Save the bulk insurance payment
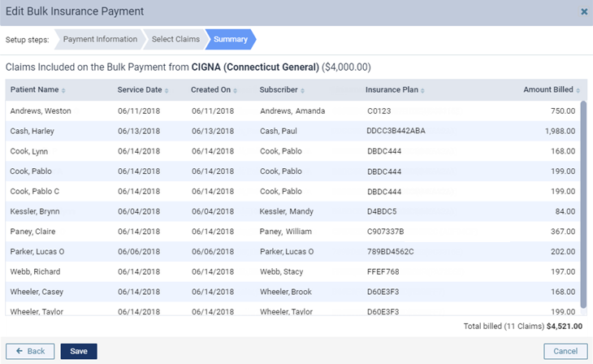Image resolution: width=593 pixels, height=364 pixels. 79,351
